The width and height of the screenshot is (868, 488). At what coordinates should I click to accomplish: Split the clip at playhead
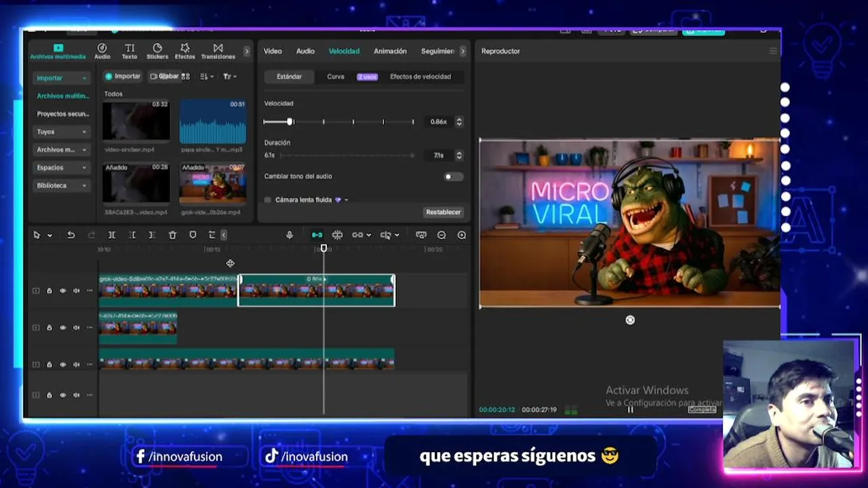pyautogui.click(x=112, y=235)
